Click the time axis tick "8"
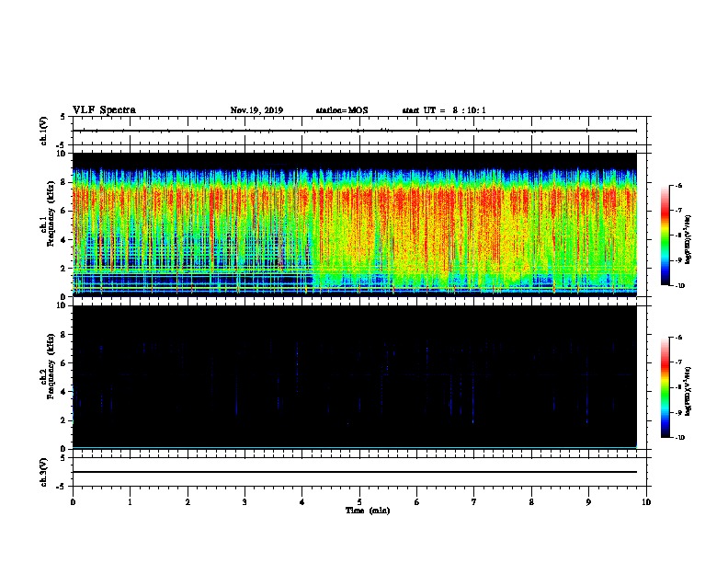Screen dimensions: 728x563 tap(531, 501)
